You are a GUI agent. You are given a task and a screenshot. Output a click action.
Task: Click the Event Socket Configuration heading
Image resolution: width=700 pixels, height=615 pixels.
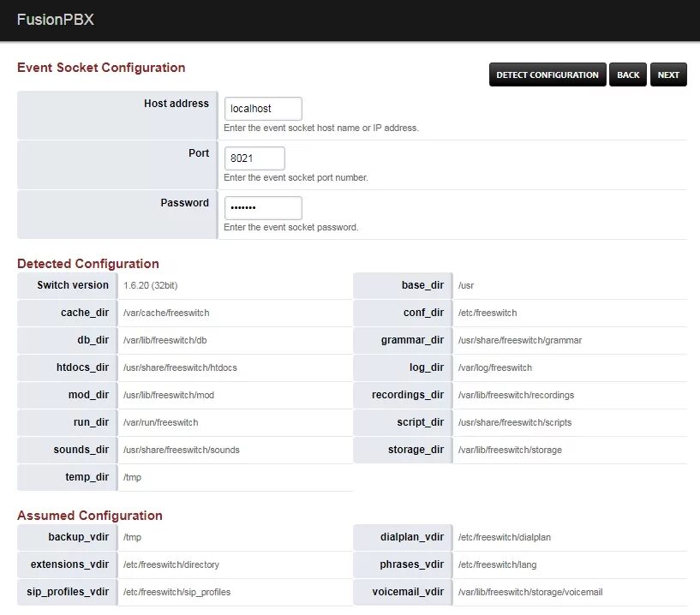coord(101,68)
